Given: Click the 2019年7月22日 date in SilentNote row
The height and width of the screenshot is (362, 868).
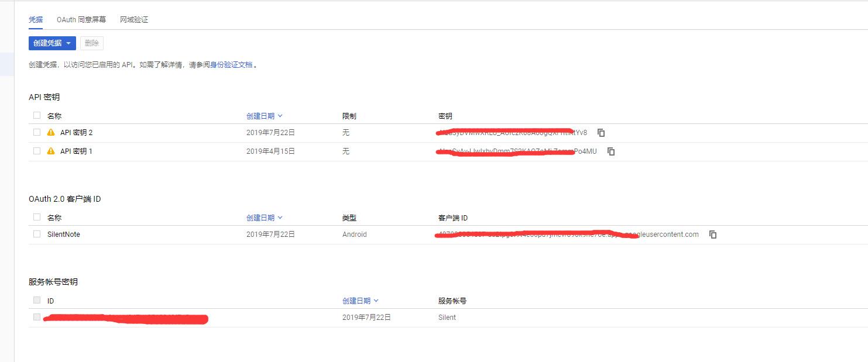Looking at the screenshot, I should tap(270, 235).
